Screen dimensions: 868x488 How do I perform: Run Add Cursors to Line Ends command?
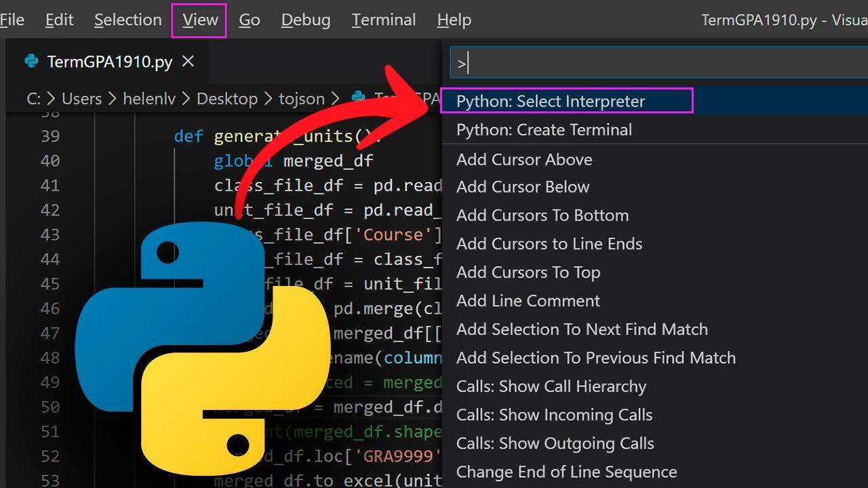pos(654,243)
